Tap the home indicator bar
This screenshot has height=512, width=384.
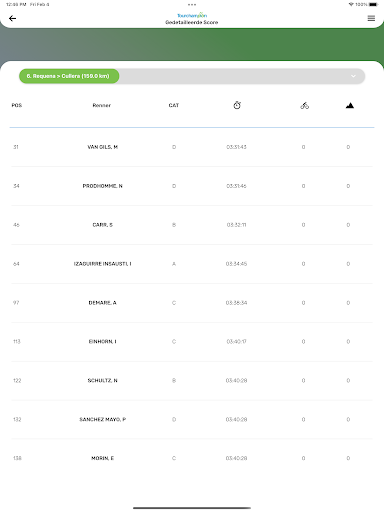click(192, 508)
